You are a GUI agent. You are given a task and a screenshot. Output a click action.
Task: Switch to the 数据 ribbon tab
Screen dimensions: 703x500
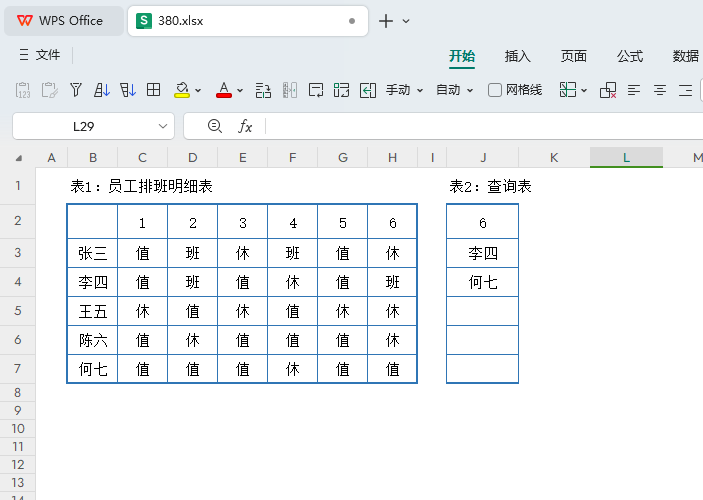686,56
